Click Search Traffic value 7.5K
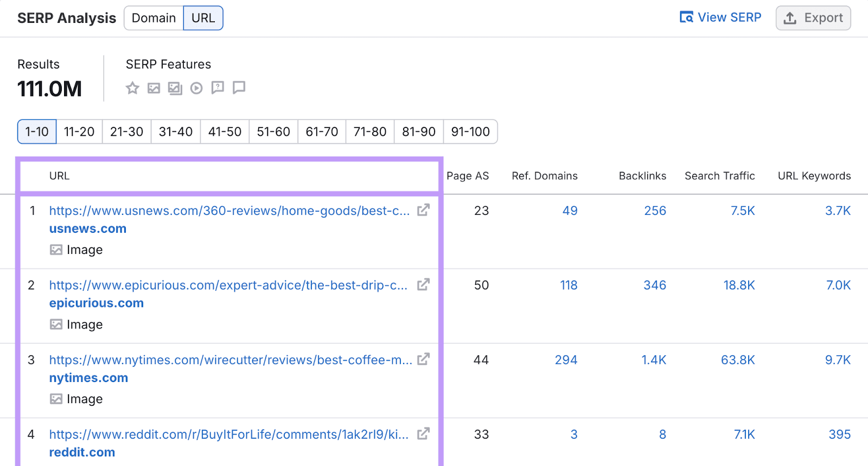 [743, 210]
